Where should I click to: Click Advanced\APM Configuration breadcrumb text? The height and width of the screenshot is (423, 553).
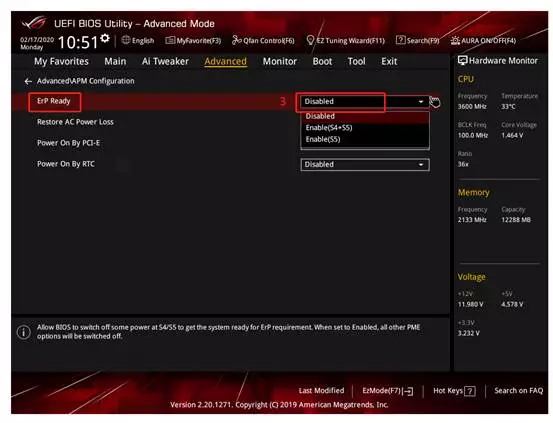pyautogui.click(x=85, y=81)
